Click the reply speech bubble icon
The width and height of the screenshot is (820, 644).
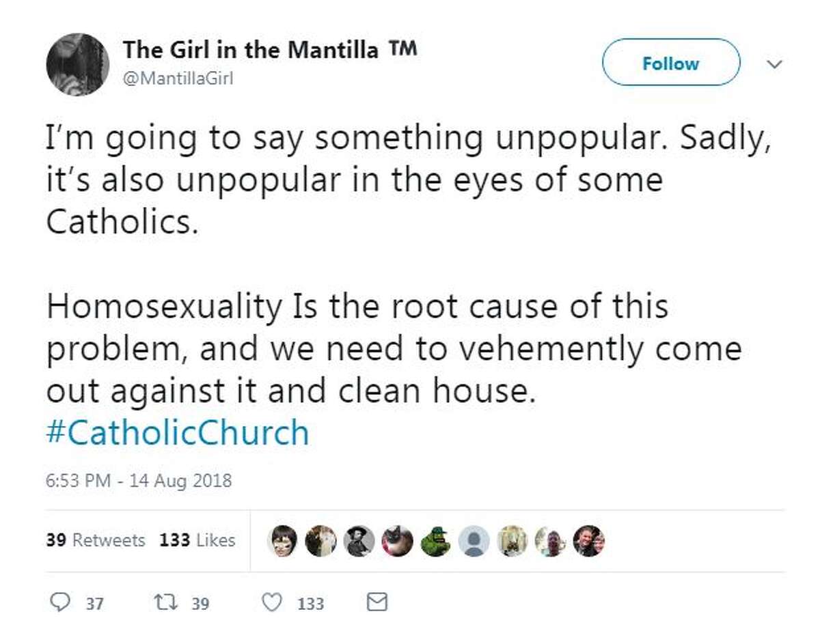coord(61,602)
